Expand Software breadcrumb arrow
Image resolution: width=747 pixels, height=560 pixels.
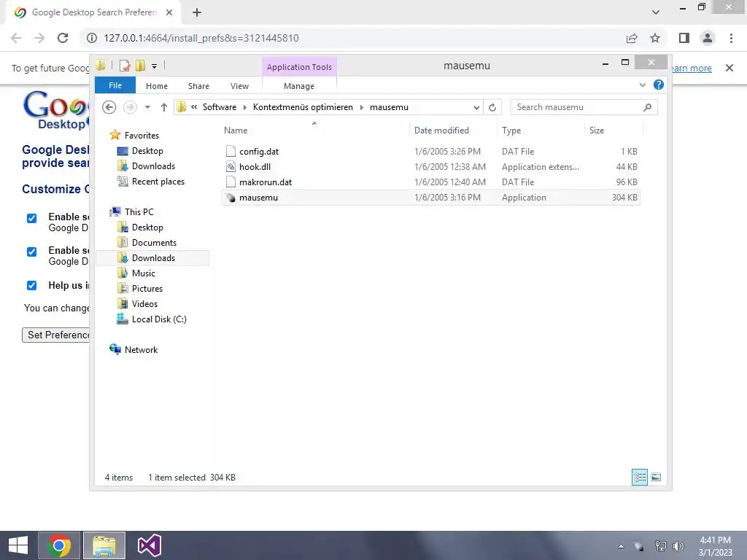click(245, 108)
